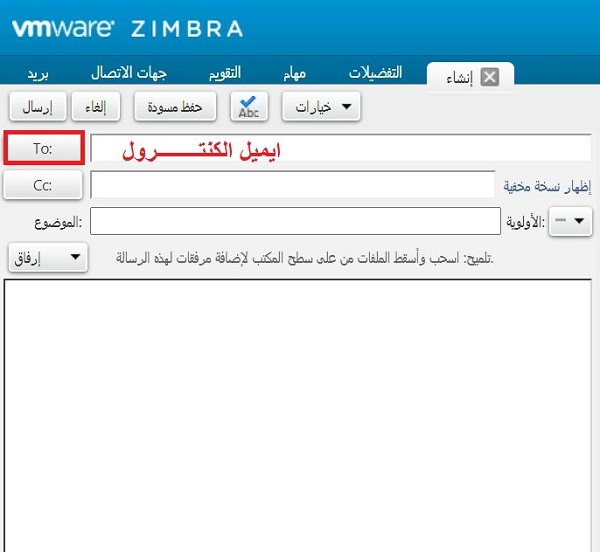Viewport: 600px width, 552px height.
Task: Open the إرفاق attach dropdown arrow
Action: coord(75,257)
